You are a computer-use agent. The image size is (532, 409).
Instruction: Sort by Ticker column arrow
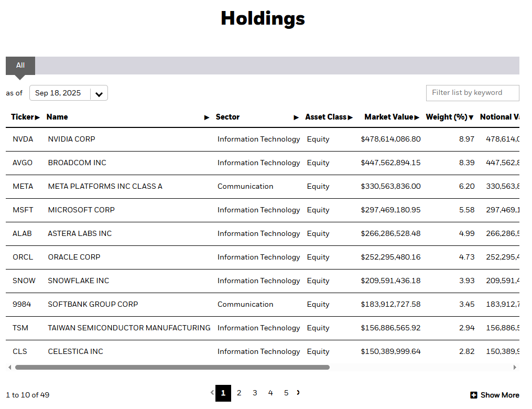[37, 117]
